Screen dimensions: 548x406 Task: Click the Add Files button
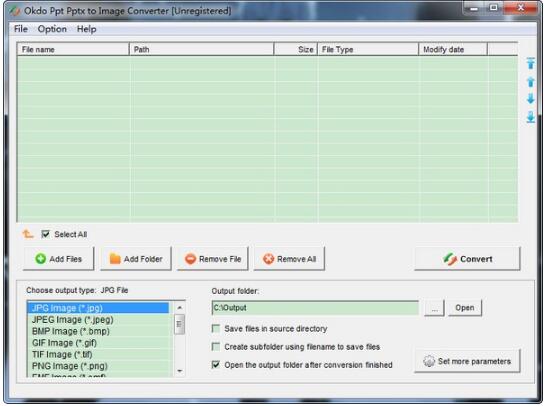tap(59, 259)
